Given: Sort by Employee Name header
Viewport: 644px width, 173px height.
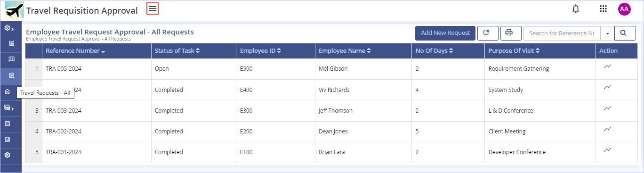Looking at the screenshot, I should click(345, 51).
